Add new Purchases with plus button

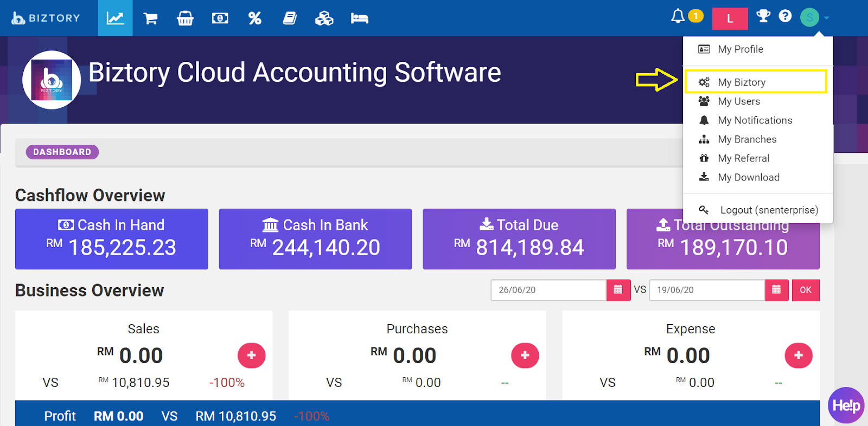click(525, 356)
